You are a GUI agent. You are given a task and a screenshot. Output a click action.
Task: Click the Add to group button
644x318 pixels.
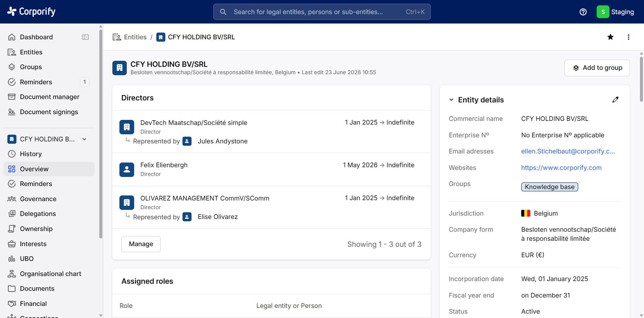[x=597, y=68]
